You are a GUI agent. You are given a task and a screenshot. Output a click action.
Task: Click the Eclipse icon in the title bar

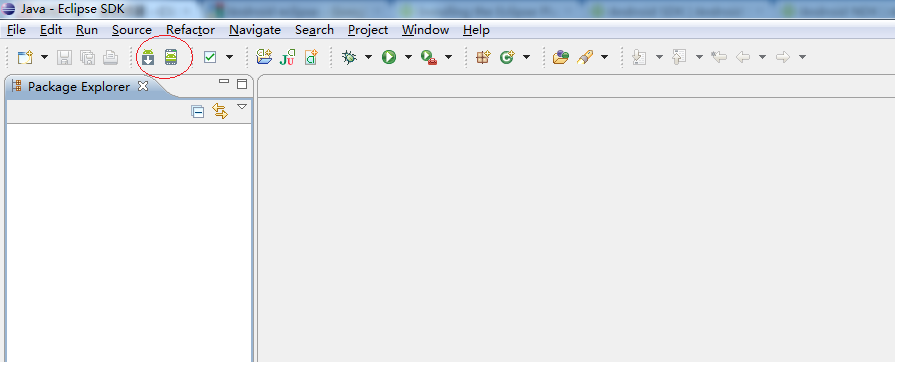point(9,9)
